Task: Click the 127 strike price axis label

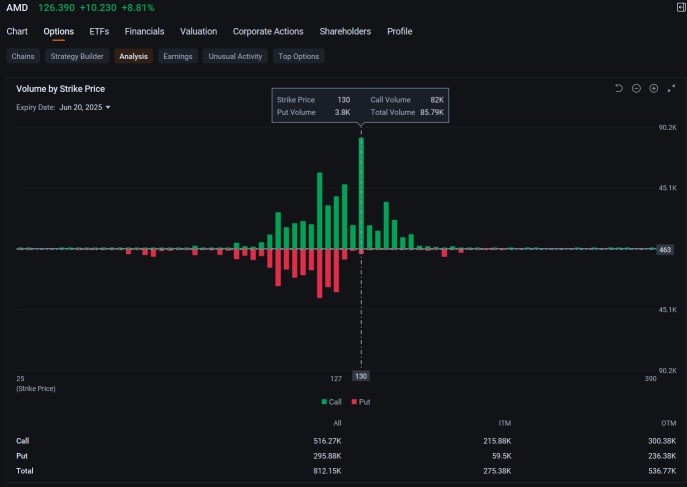Action: point(336,378)
